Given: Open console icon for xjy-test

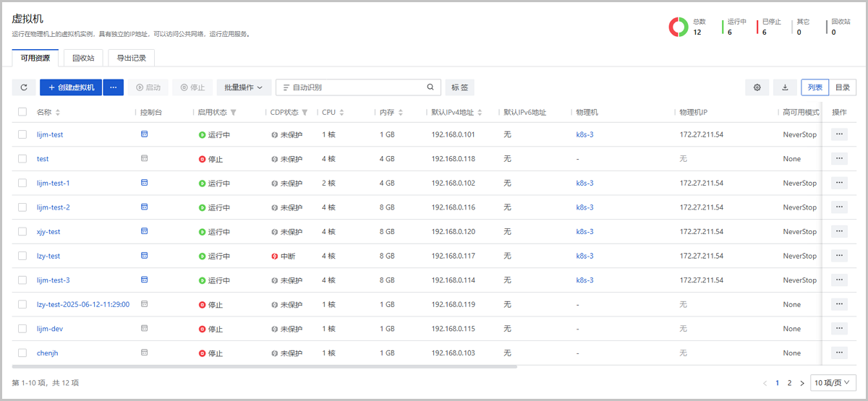Looking at the screenshot, I should [144, 231].
